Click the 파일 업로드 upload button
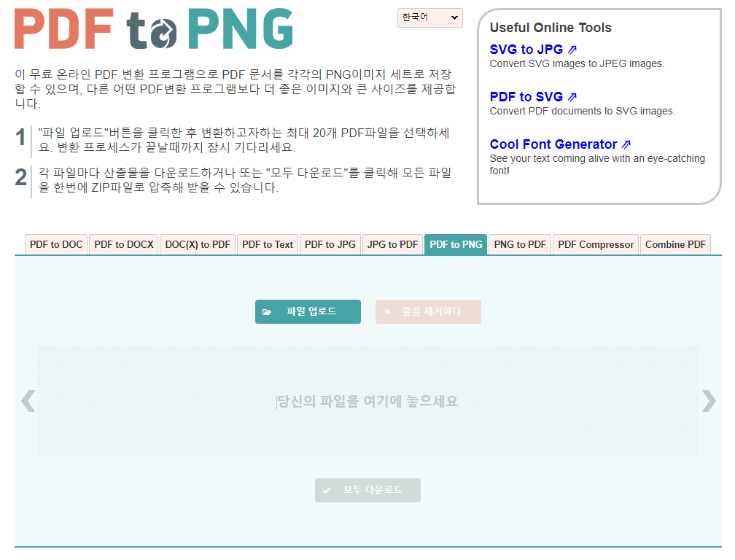 [x=308, y=311]
